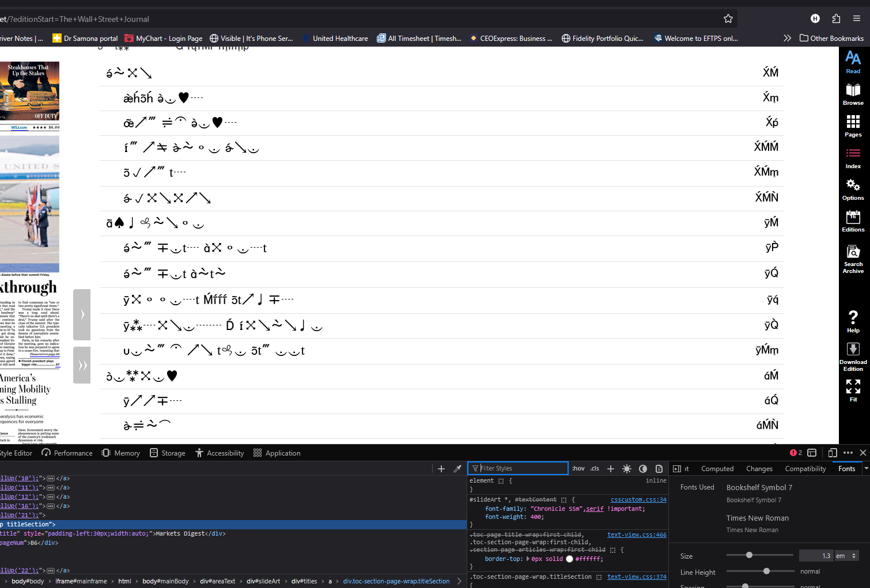870x588 pixels.
Task: Expand collapsed node after rollUp('22')
Action: [x=51, y=571]
